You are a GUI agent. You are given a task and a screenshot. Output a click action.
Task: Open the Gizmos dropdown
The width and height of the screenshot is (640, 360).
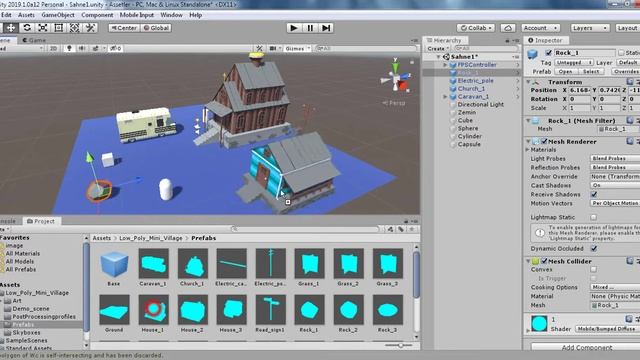tap(297, 48)
